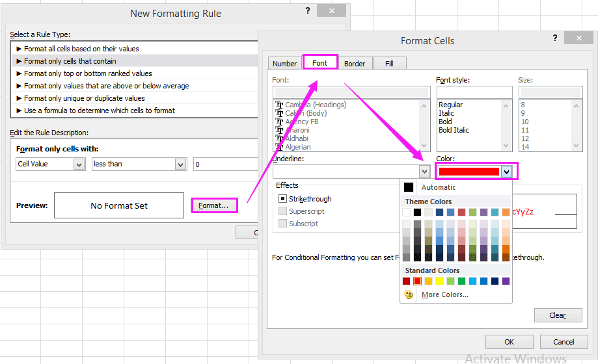The height and width of the screenshot is (364, 598).
Task: Select the yellow standard color swatch
Action: pyautogui.click(x=439, y=281)
